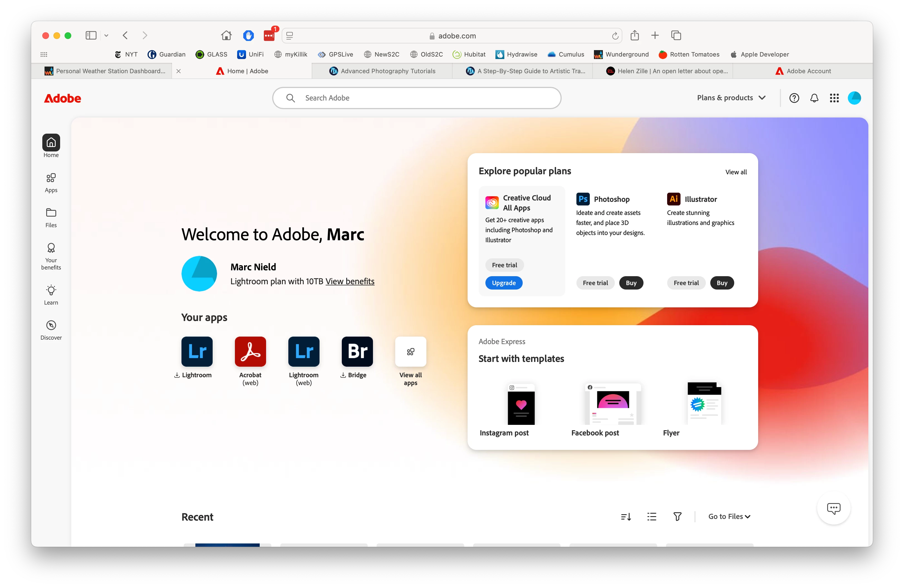The image size is (904, 588).
Task: Expand the Go to Files dropdown
Action: coord(729,517)
